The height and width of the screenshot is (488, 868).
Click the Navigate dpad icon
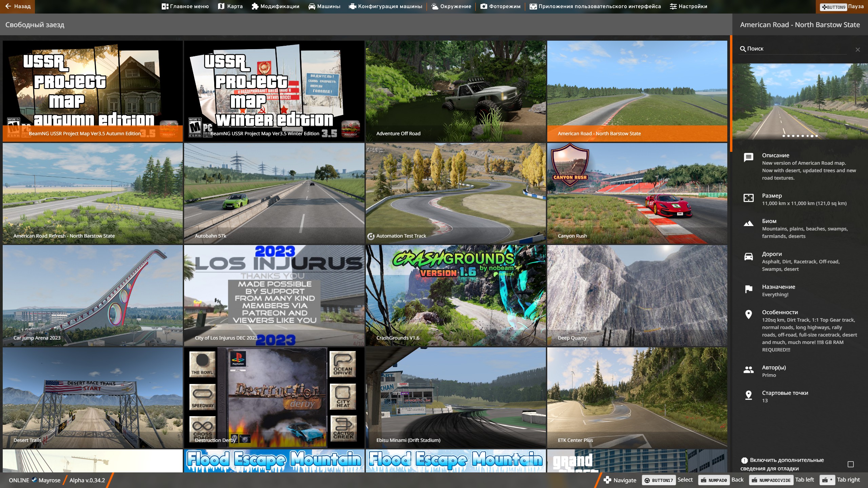(x=607, y=480)
